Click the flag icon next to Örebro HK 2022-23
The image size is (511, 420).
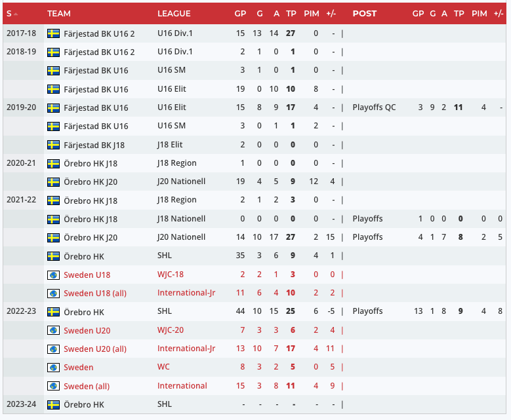click(x=53, y=312)
